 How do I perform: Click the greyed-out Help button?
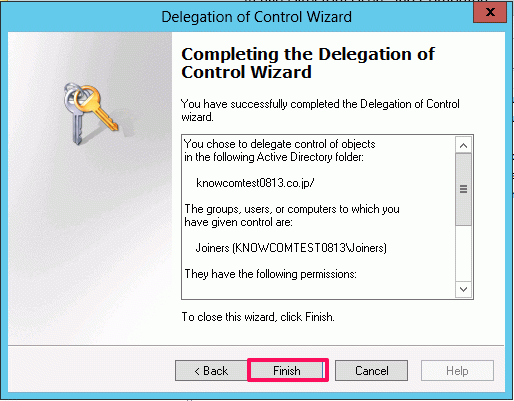[457, 370]
